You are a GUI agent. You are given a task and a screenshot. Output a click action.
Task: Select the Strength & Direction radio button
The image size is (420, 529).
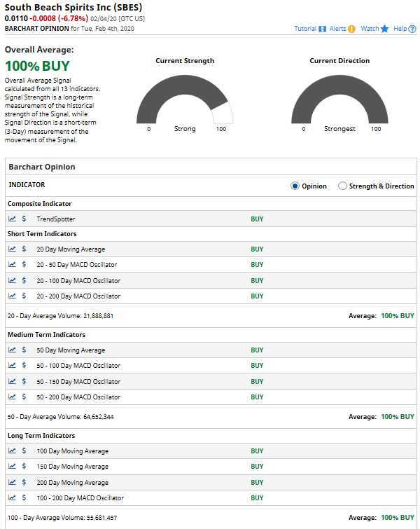(x=342, y=186)
